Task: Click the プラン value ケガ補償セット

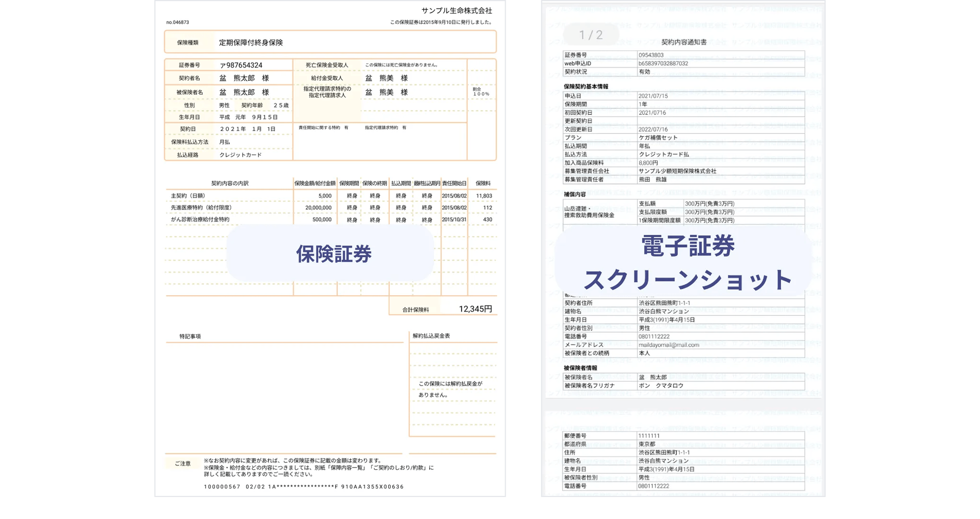Action: pos(658,137)
